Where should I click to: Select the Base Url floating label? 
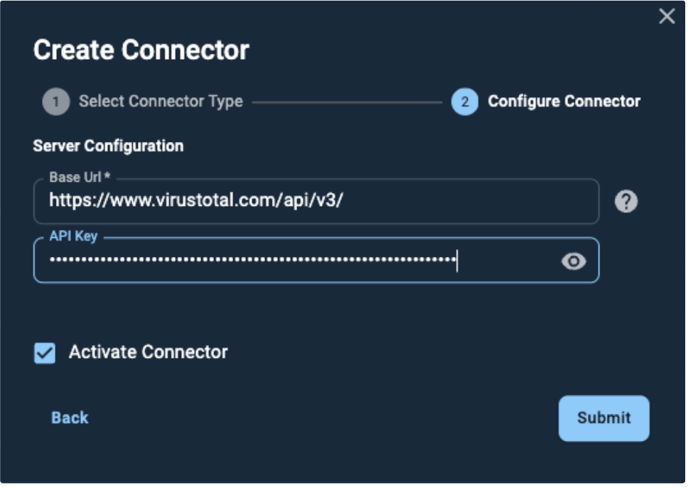tap(79, 177)
